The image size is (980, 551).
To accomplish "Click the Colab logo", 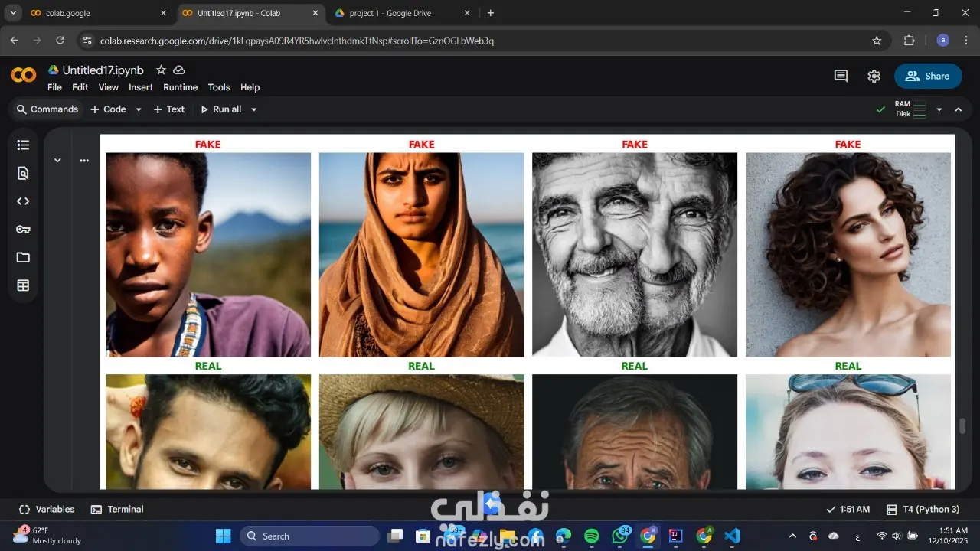I will (24, 75).
